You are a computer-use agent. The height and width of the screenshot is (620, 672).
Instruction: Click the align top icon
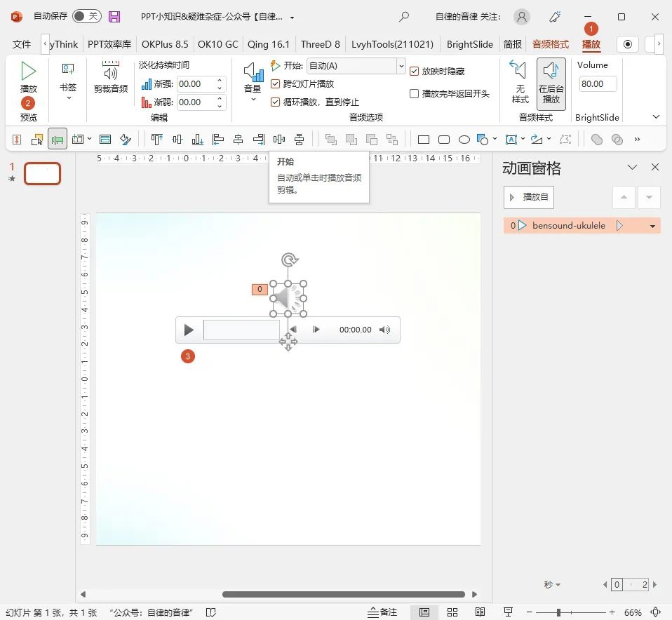(157, 140)
